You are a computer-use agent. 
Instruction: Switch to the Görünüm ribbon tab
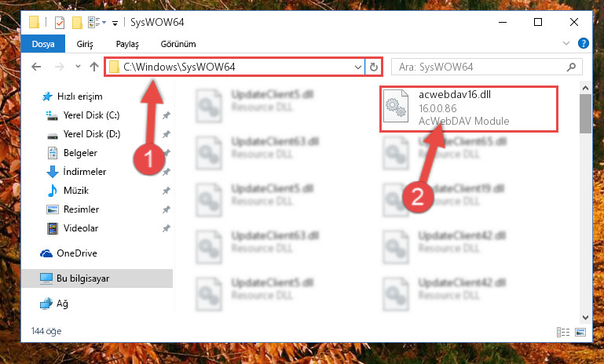click(178, 44)
